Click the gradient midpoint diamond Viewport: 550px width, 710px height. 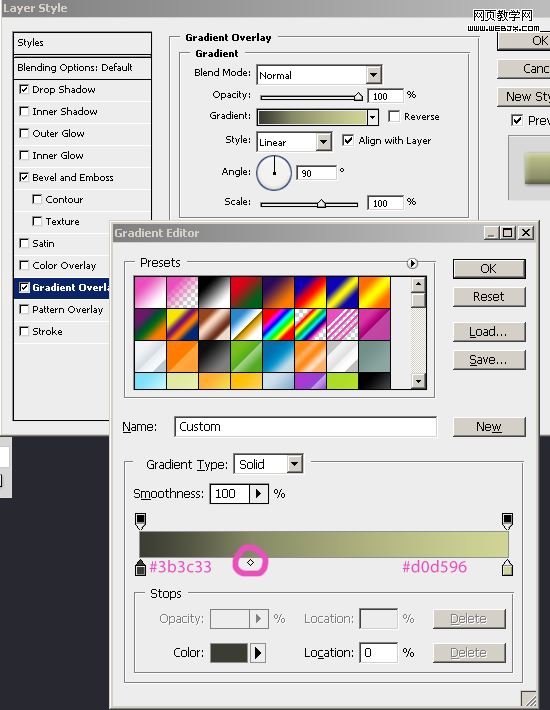[x=250, y=562]
